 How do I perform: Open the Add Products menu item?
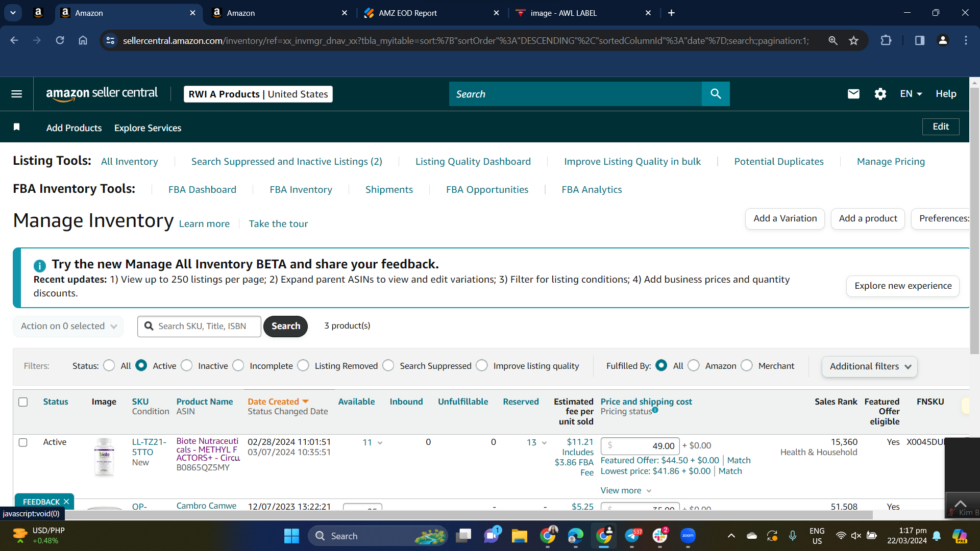pyautogui.click(x=74, y=128)
